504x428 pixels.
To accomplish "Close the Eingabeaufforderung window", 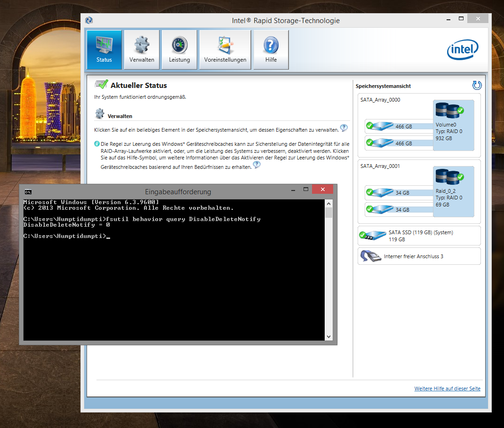I will click(x=323, y=189).
